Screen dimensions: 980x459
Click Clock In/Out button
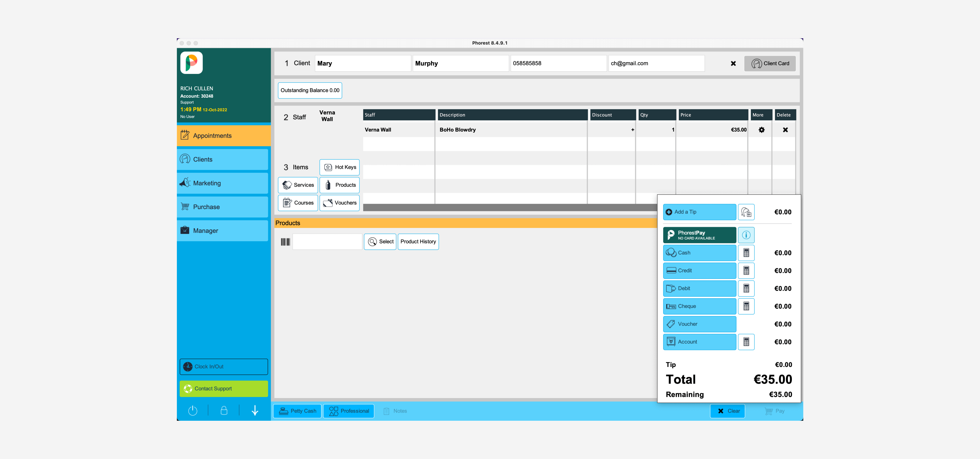(224, 367)
